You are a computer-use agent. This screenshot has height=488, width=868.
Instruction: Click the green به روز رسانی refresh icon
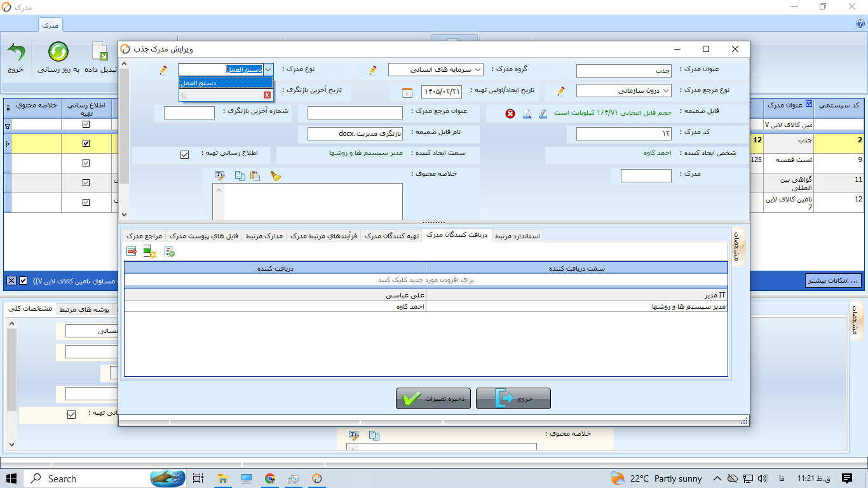pos(58,52)
